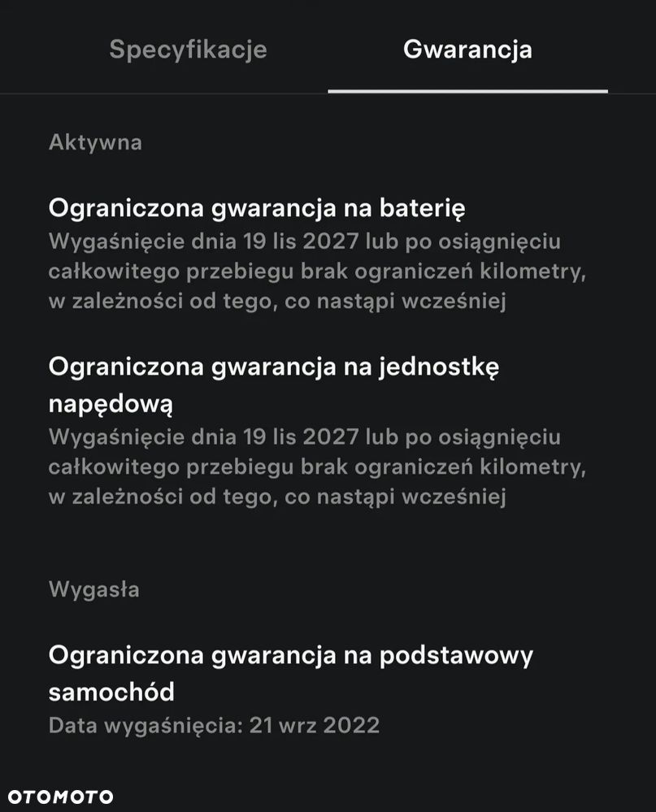The height and width of the screenshot is (812, 656).
Task: Click the white underline beneath the Gwarancja tab
Action: coord(467,91)
